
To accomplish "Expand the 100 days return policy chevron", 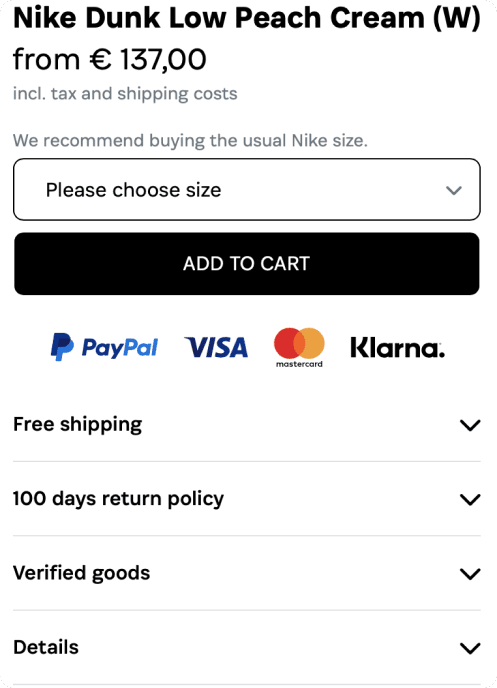I will coord(470,499).
